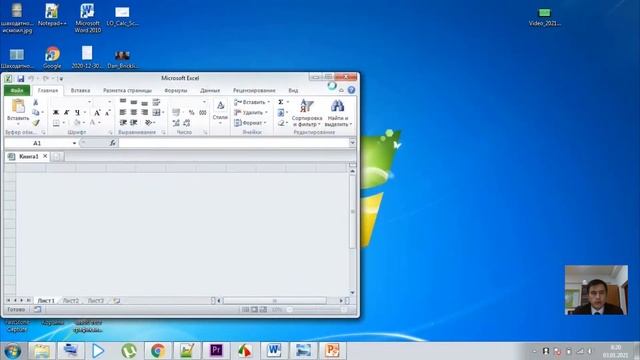Click the AutoSum sigma icon
The width and height of the screenshot is (640, 360).
click(x=281, y=102)
